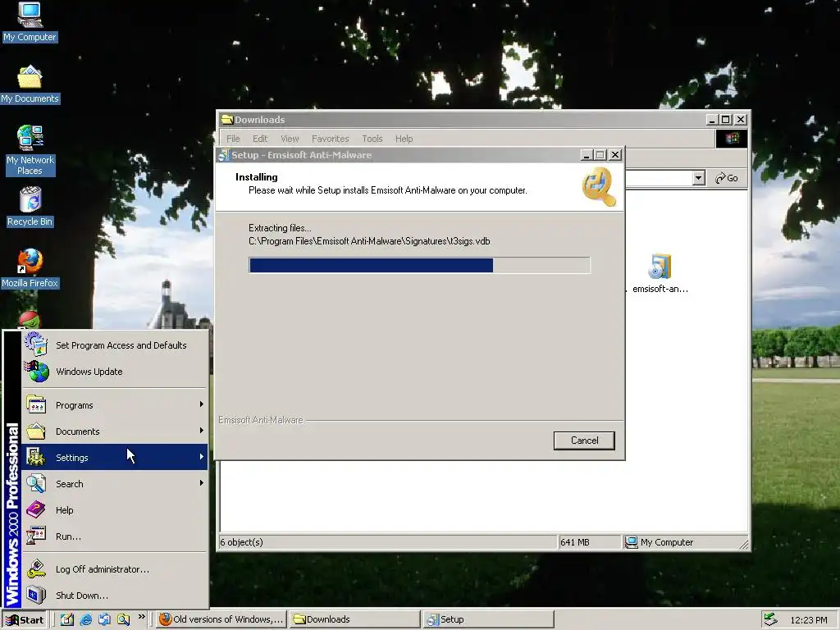Cancel the Emsisoft Anti-Malware installation
Screen dimensions: 840x630
[x=584, y=441]
